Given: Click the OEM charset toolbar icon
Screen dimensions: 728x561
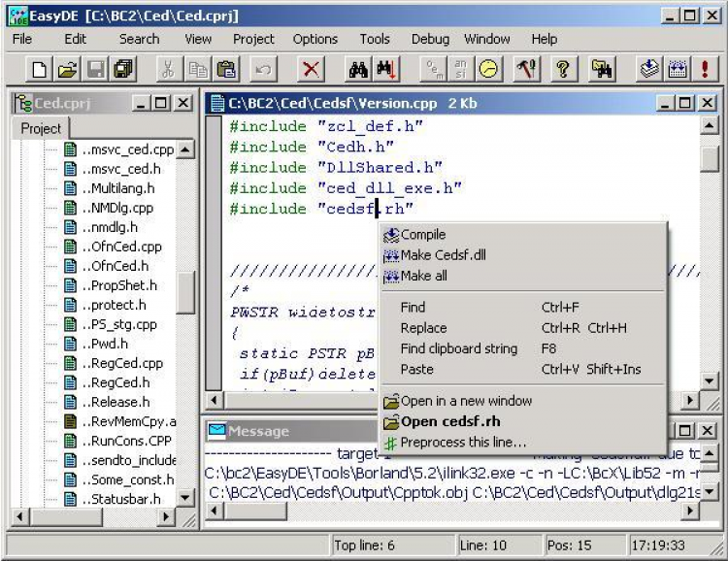Looking at the screenshot, I should [x=433, y=70].
